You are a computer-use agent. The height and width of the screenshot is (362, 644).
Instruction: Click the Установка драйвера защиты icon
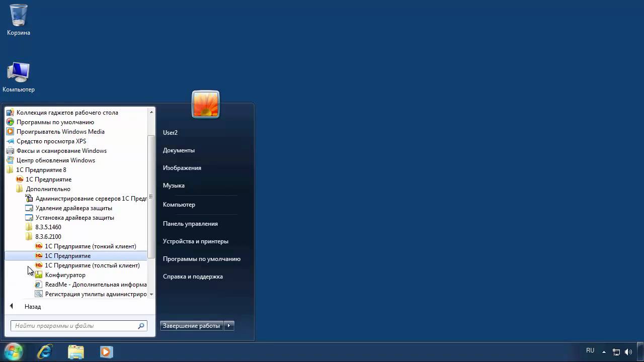click(29, 218)
